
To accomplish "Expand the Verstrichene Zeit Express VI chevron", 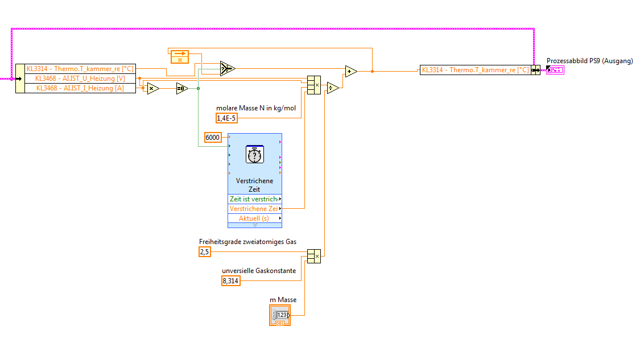I will [x=255, y=225].
